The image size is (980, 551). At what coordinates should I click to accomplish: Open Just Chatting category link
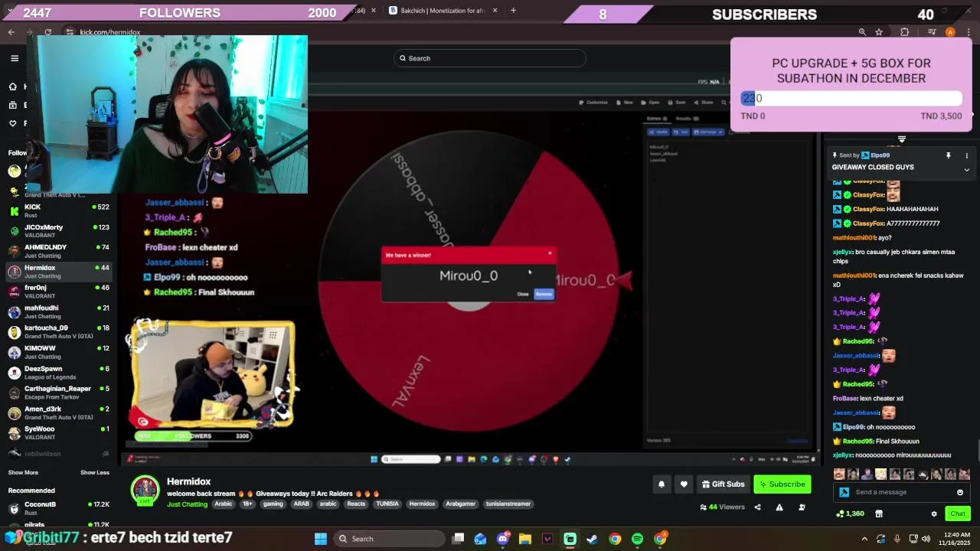tap(187, 504)
